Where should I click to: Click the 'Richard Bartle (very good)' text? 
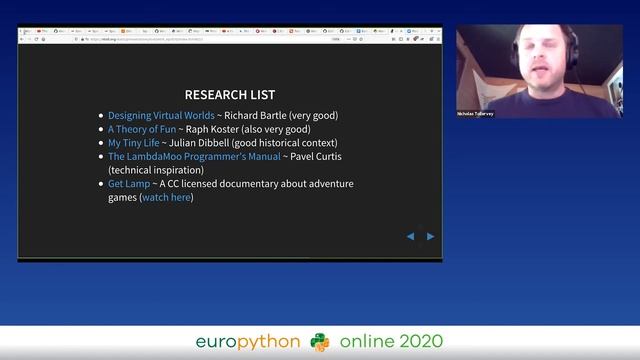[281, 116]
